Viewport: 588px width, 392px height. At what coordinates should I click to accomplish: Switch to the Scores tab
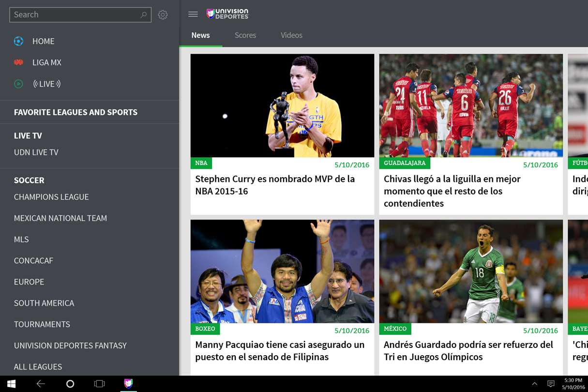coord(245,35)
